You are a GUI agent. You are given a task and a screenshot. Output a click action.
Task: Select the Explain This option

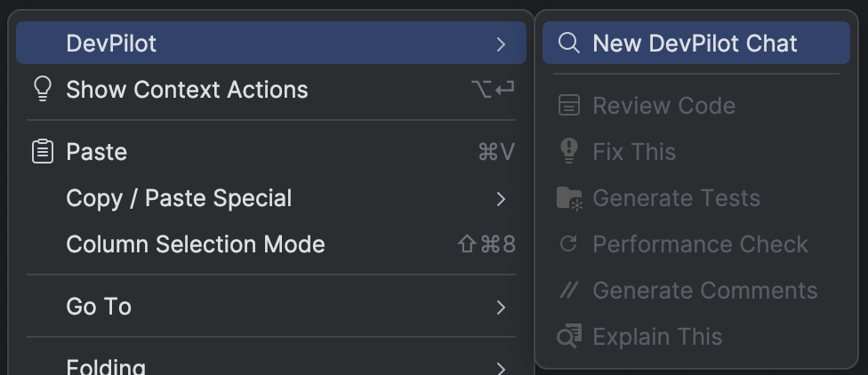click(x=695, y=336)
